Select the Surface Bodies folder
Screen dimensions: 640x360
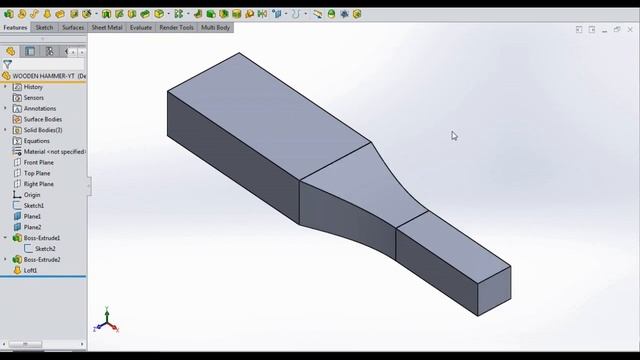point(37,120)
